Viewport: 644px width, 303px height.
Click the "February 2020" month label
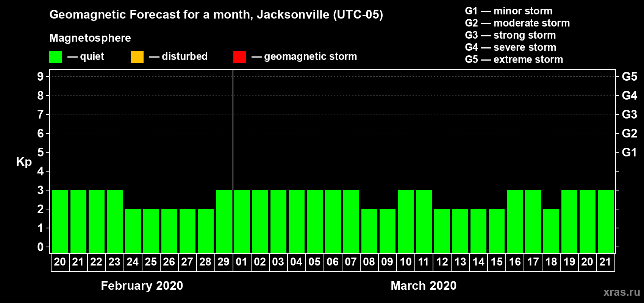(142, 286)
